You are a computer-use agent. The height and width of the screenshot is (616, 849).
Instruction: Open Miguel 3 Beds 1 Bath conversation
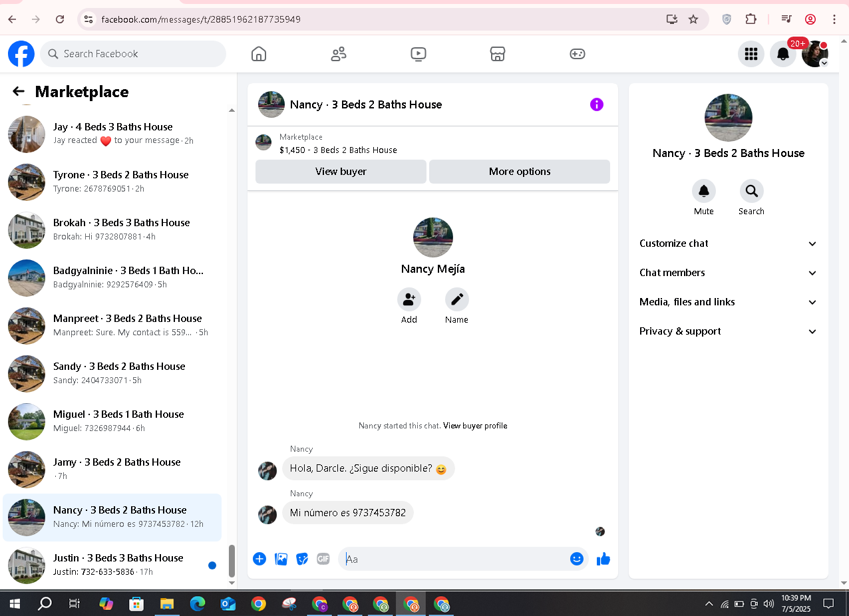(x=113, y=421)
